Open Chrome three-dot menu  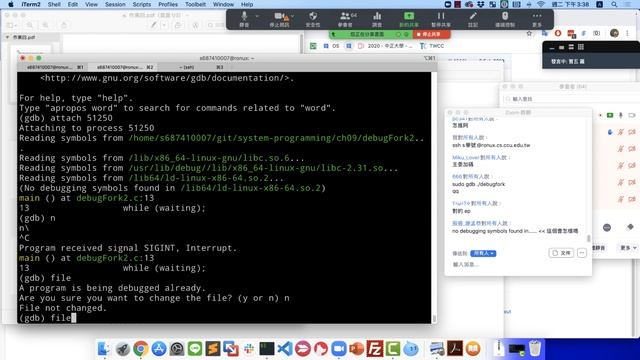click(x=627, y=33)
